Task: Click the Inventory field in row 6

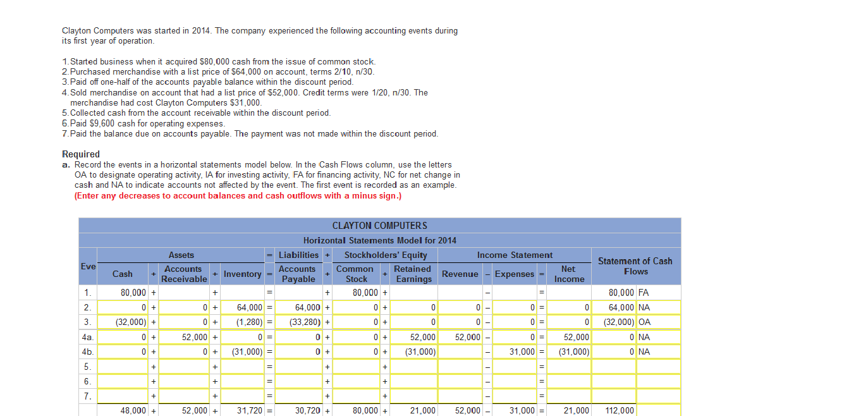Action: coord(241,382)
